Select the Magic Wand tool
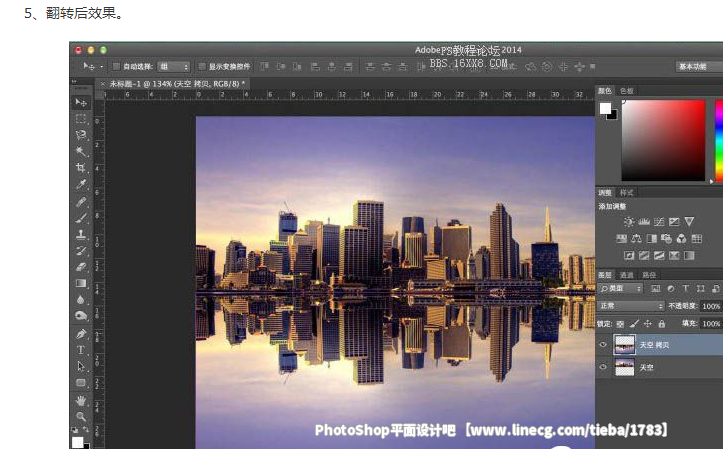The width and height of the screenshot is (723, 449). (x=81, y=151)
